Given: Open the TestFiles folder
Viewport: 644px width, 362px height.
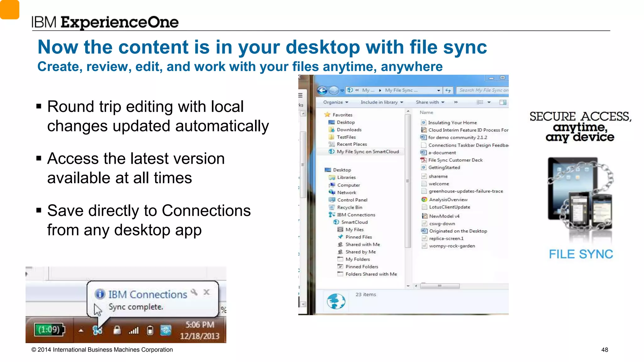Looking at the screenshot, I should click(342, 137).
